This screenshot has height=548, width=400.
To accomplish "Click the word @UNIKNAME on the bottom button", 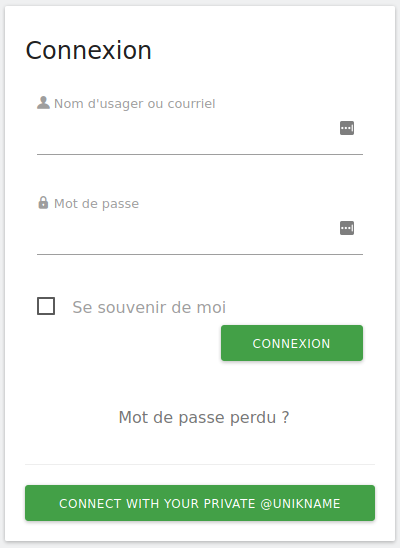I will point(300,504).
